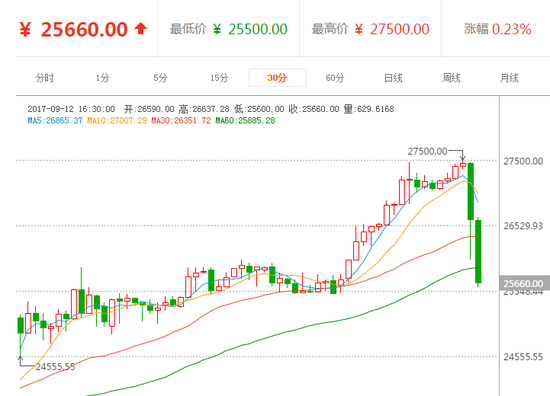Click the highest price value 27500.00 header

tap(400, 29)
